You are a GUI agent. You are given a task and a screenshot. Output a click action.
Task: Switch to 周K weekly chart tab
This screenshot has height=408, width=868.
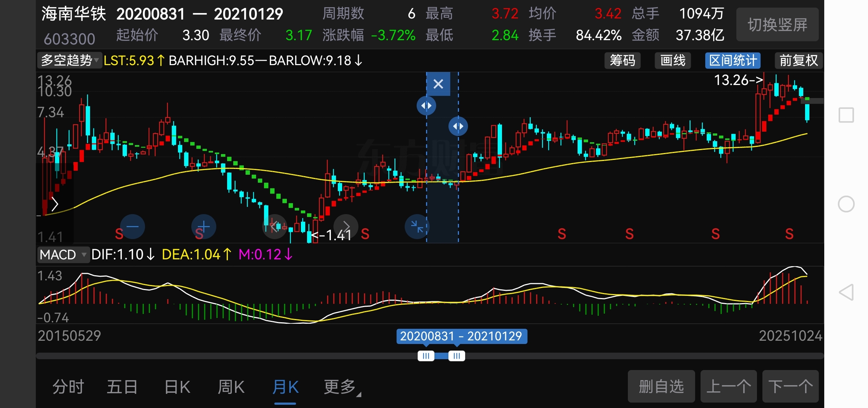231,387
